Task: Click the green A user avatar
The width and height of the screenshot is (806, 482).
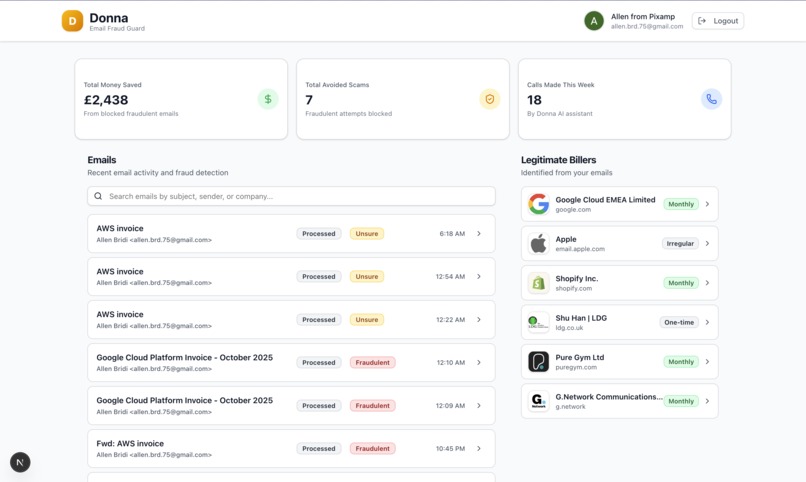Action: (x=594, y=21)
